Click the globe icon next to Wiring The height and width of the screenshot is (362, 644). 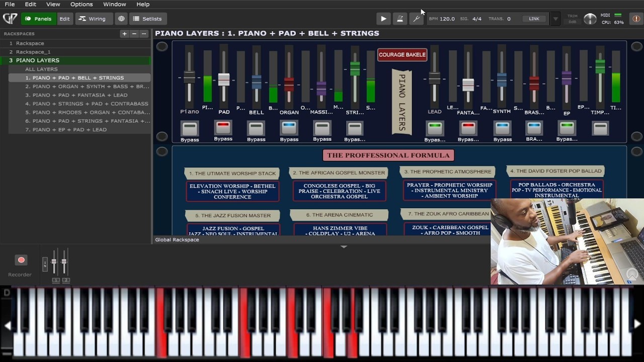point(121,19)
